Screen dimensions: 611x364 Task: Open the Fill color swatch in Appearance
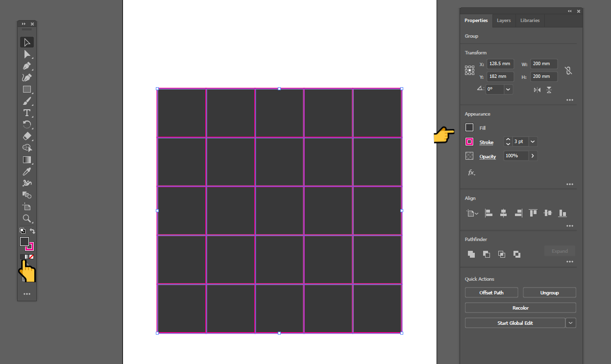click(469, 127)
